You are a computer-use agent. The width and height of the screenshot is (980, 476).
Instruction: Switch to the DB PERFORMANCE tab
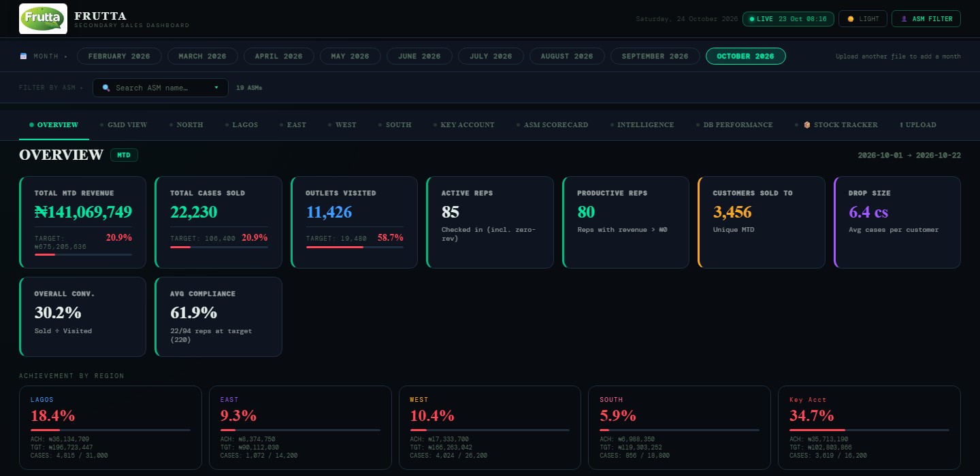pos(734,125)
